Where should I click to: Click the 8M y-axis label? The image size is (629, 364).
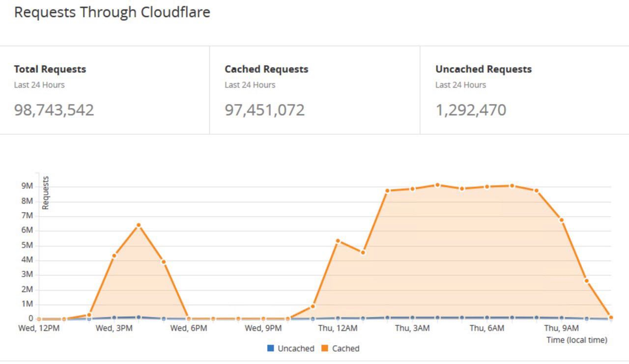(27, 201)
